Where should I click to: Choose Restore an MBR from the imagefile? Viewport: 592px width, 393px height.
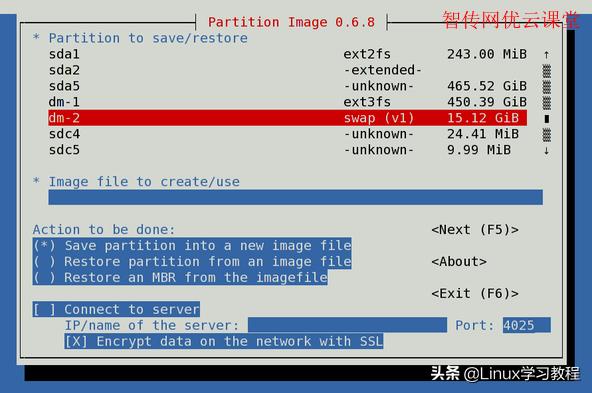pyautogui.click(x=180, y=277)
